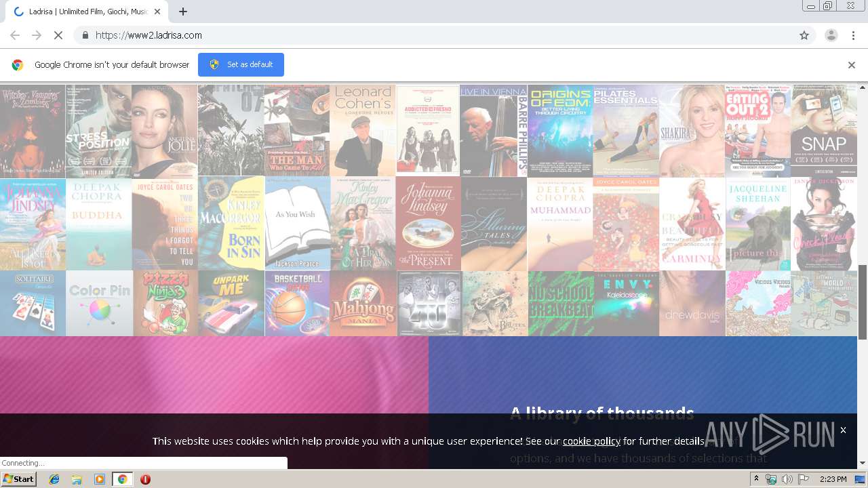Dismiss the default browser infobar
The image size is (868, 488).
point(852,65)
